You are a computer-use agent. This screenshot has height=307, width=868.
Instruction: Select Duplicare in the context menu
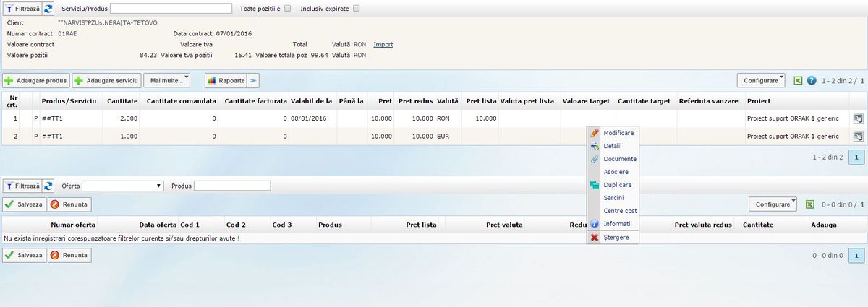tap(617, 185)
